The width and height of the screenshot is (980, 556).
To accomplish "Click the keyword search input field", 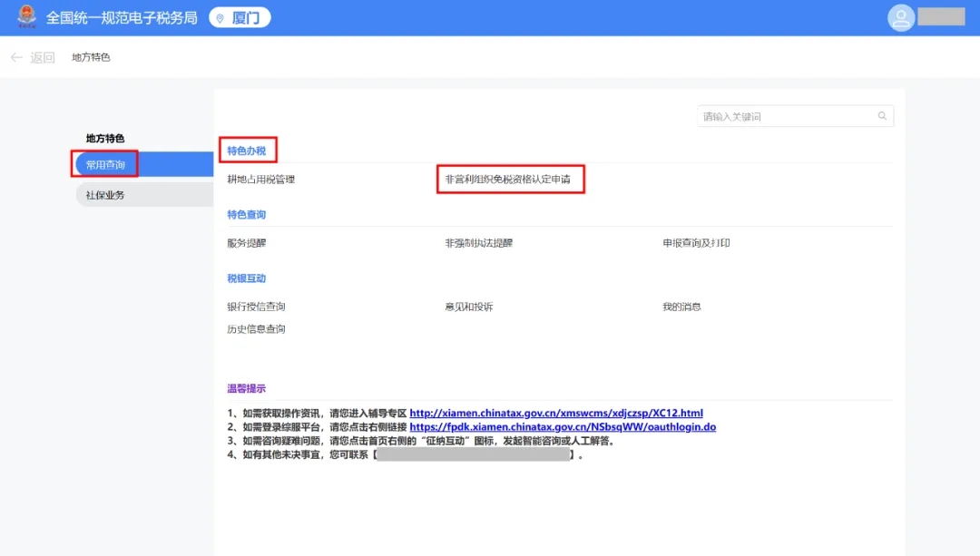I will [x=795, y=116].
